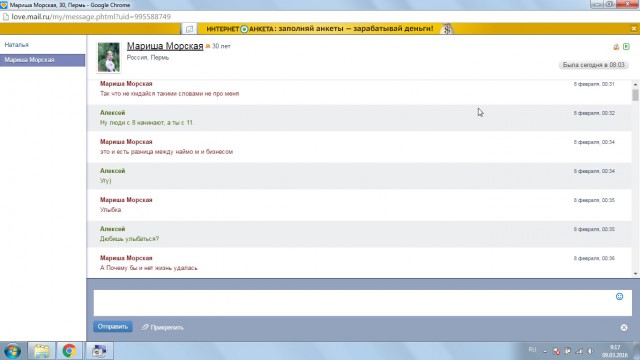Open the Мариша Морская profile name link

tap(165, 46)
